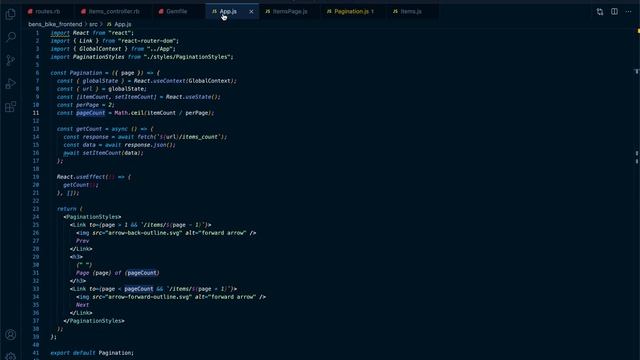
Task: Click the opening <PaginationStyles> tag
Action: [x=92, y=217]
